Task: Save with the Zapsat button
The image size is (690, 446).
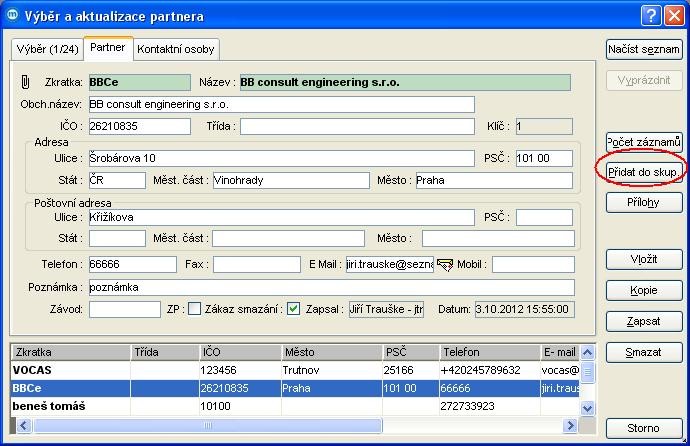Action: tap(644, 322)
